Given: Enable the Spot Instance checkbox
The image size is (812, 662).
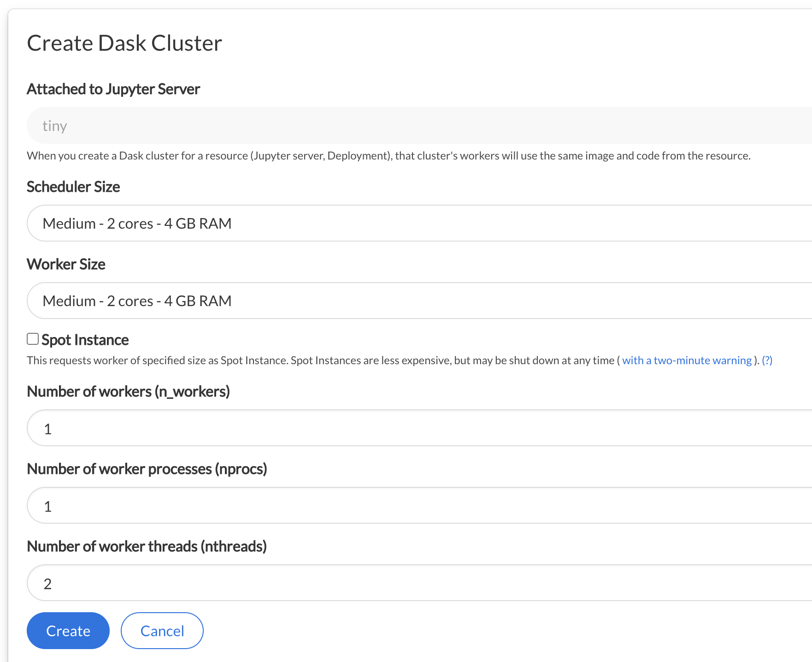Looking at the screenshot, I should pyautogui.click(x=33, y=339).
